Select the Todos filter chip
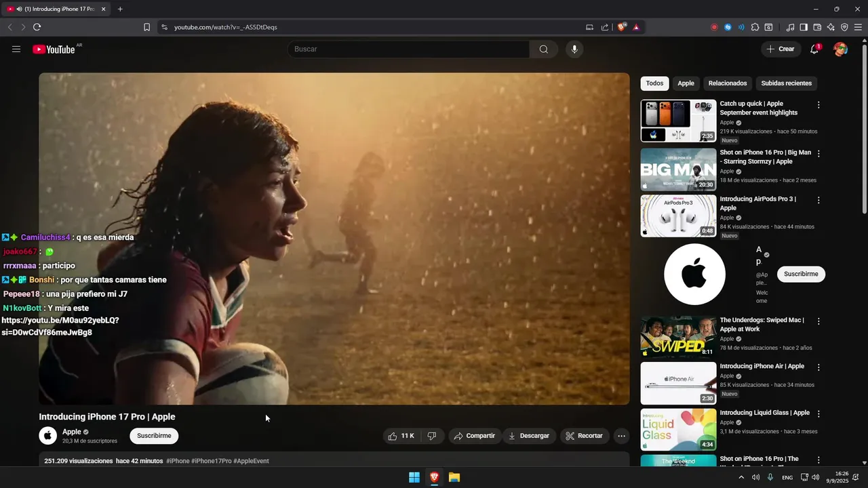Image resolution: width=868 pixels, height=488 pixels. coord(654,83)
